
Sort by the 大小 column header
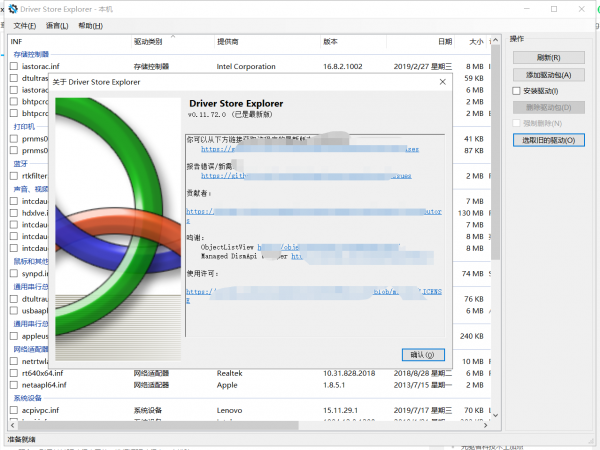[471, 41]
